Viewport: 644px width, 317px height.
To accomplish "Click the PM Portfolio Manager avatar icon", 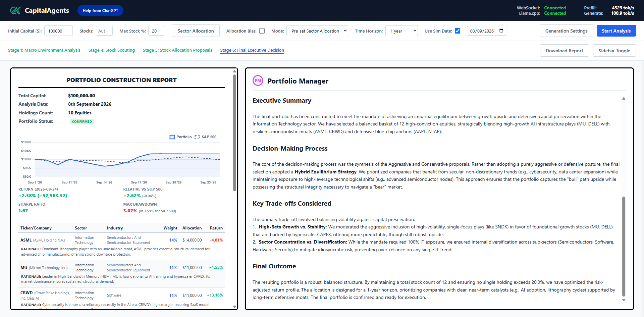I will (258, 81).
